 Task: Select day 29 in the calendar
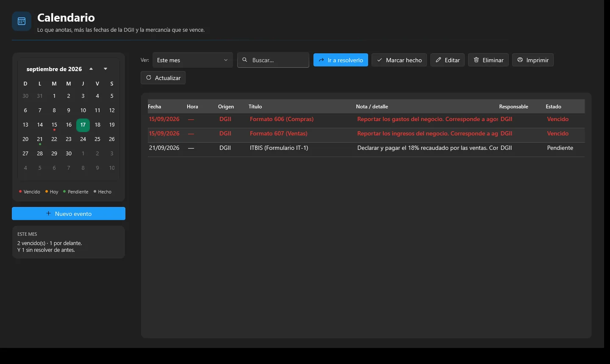tap(54, 154)
